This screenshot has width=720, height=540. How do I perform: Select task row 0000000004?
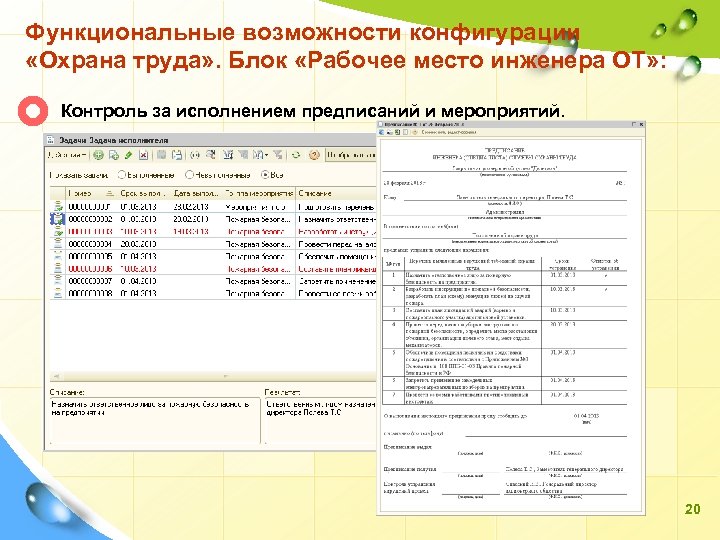[213, 244]
